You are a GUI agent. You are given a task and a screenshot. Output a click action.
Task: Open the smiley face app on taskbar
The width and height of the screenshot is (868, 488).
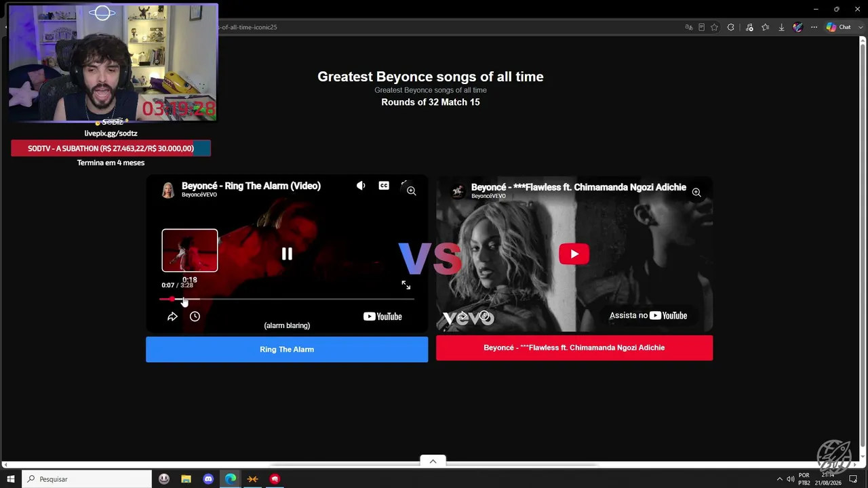164,479
